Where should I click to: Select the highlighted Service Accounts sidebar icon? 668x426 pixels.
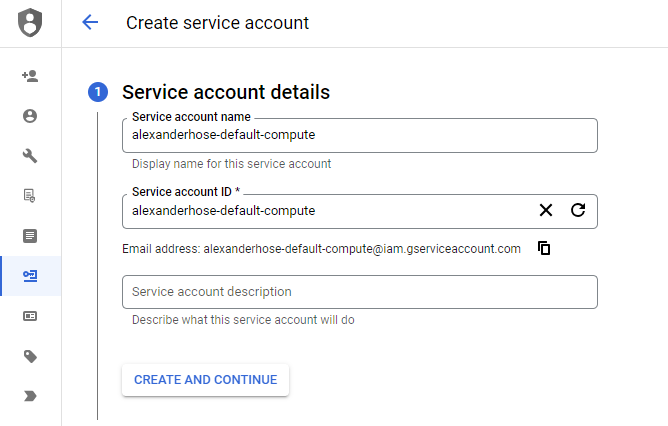tap(30, 276)
